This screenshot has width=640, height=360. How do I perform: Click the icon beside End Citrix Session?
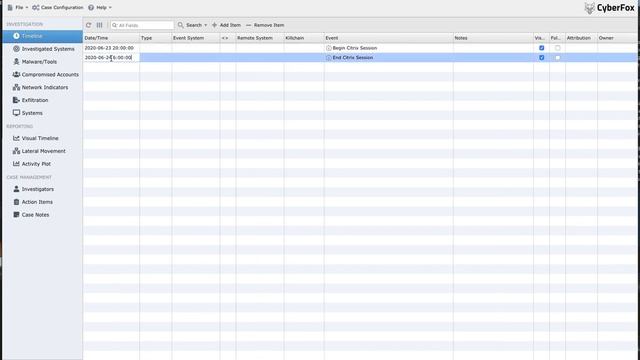(x=329, y=58)
